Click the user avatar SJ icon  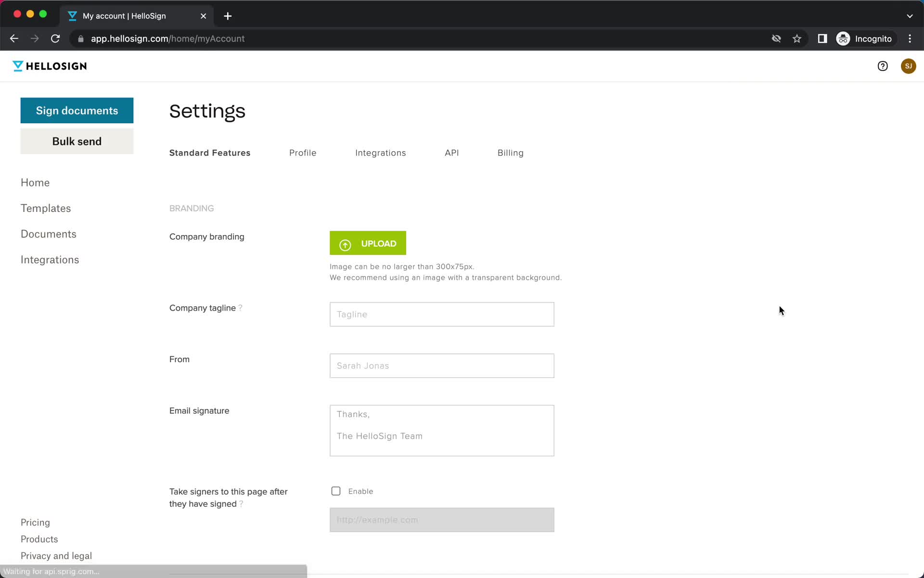908,65
